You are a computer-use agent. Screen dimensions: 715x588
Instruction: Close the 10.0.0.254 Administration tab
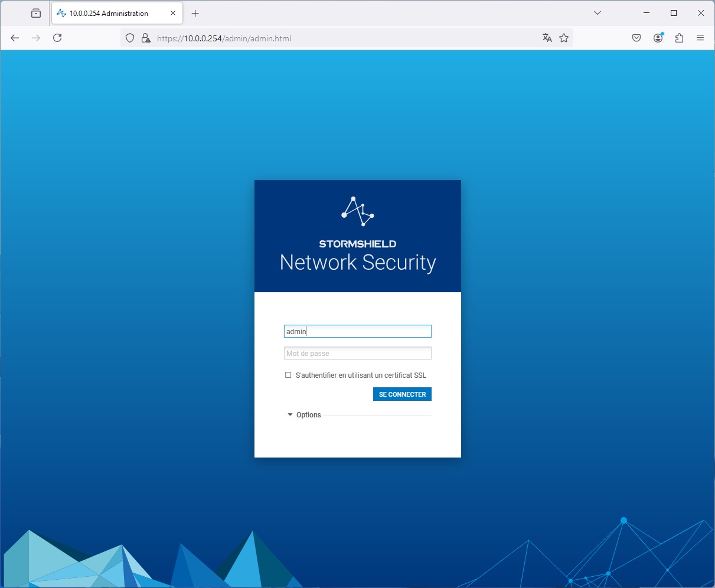(173, 13)
